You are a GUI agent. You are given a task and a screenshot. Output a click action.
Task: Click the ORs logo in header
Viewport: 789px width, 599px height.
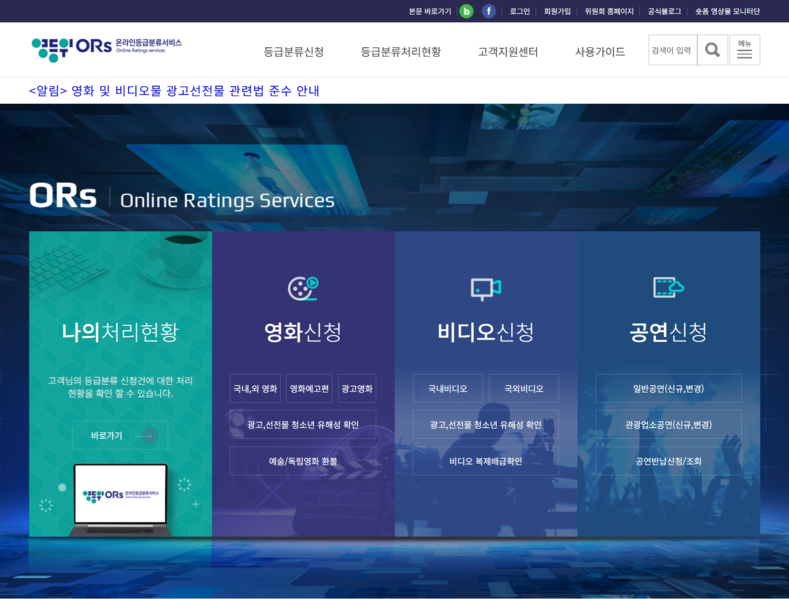(x=106, y=49)
